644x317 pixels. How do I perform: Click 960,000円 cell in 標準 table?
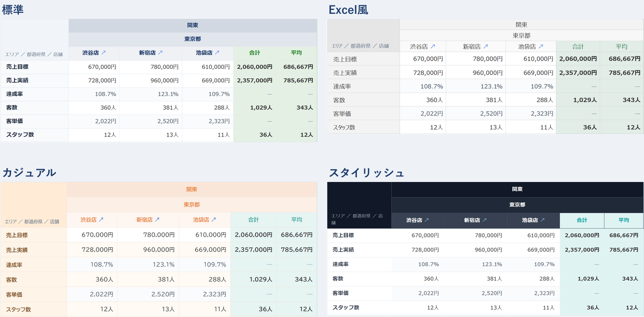[151, 80]
